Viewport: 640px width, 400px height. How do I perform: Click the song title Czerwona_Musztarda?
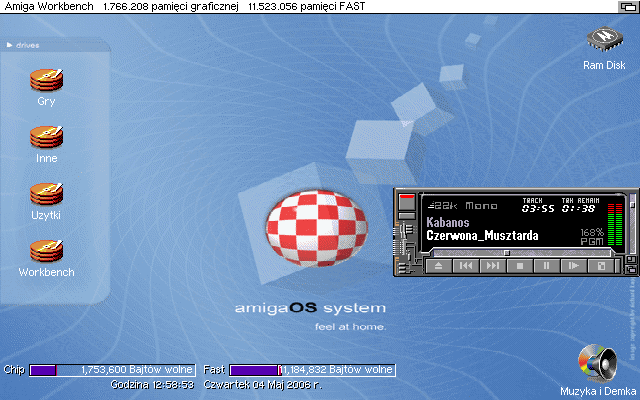point(482,236)
